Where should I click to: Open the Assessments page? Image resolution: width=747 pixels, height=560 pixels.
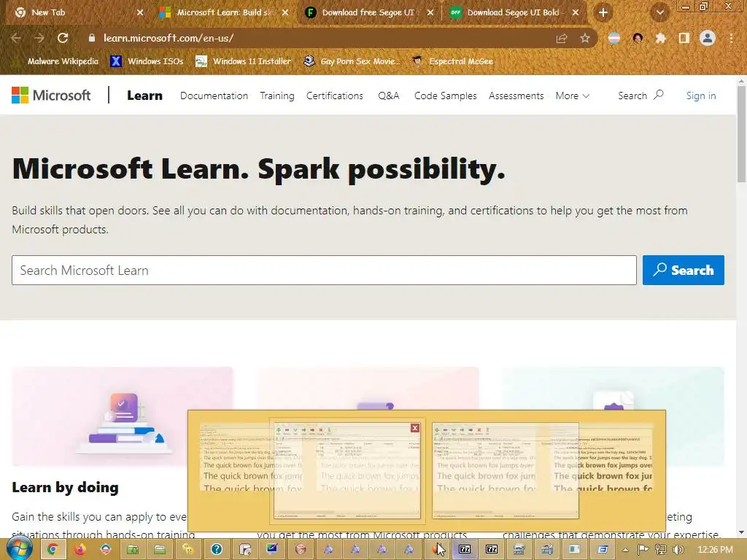pyautogui.click(x=516, y=96)
